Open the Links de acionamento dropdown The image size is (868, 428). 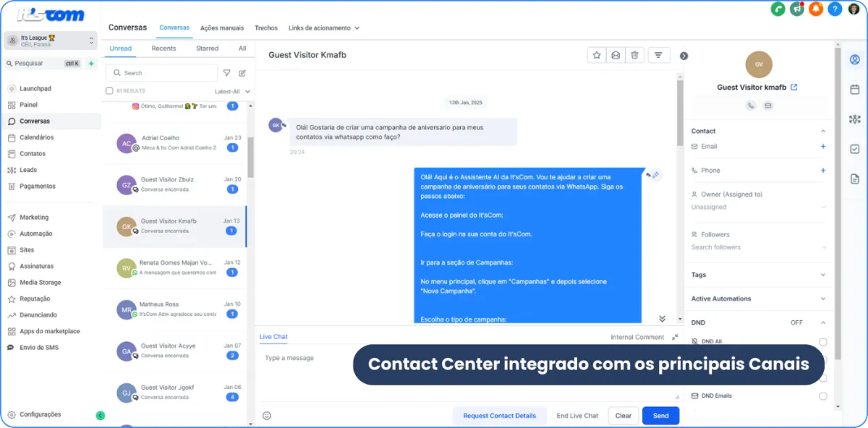tap(323, 28)
